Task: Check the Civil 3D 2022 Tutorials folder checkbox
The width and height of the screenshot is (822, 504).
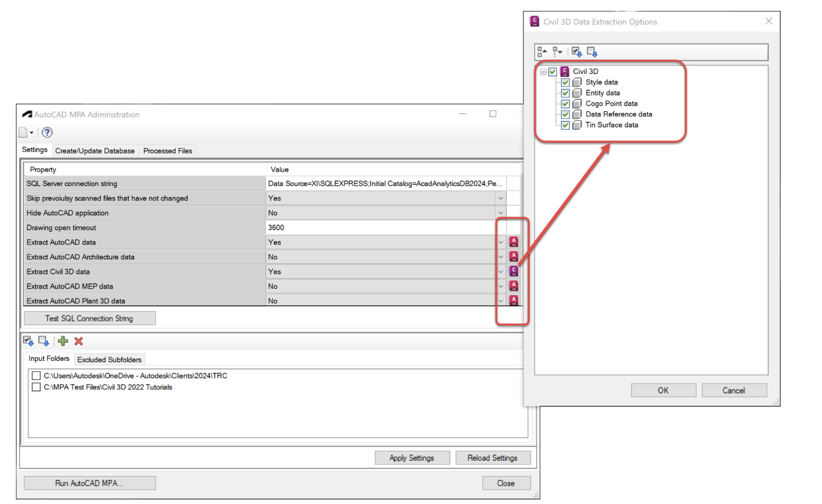Action: [36, 387]
